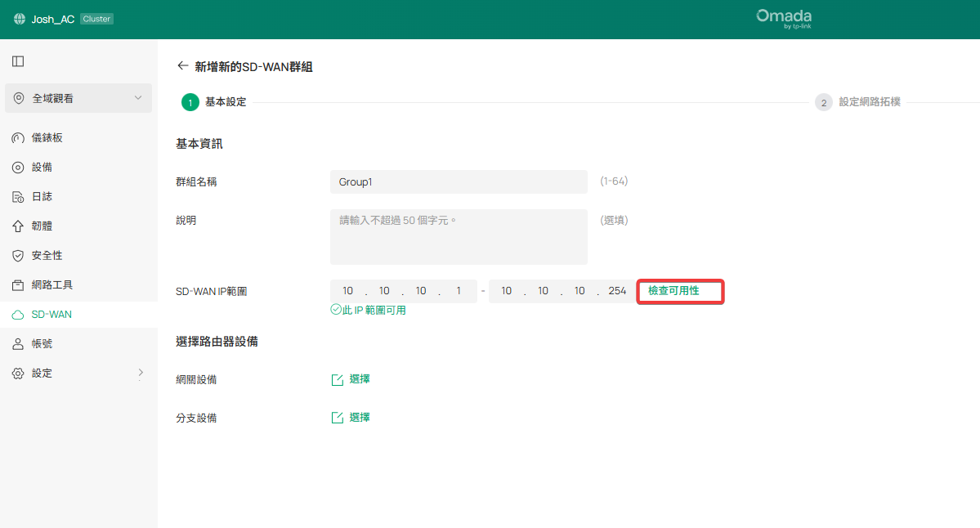
Task: Click the sidebar collapse panel icon
Action: tap(18, 61)
